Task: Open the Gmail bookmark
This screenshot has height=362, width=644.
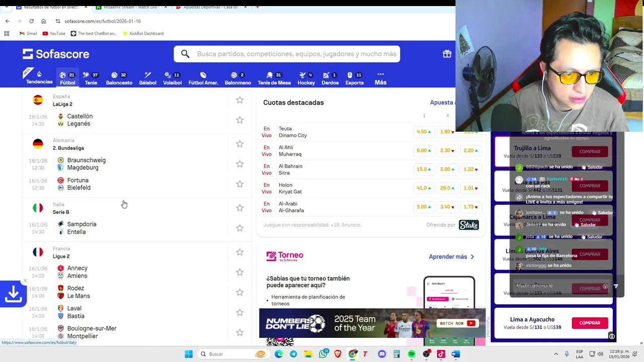Action: tap(28, 33)
